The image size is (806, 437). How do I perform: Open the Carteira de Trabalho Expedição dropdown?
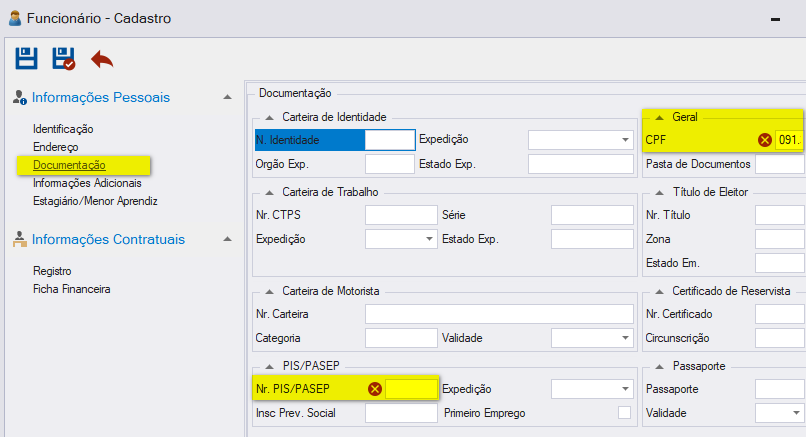pos(429,239)
